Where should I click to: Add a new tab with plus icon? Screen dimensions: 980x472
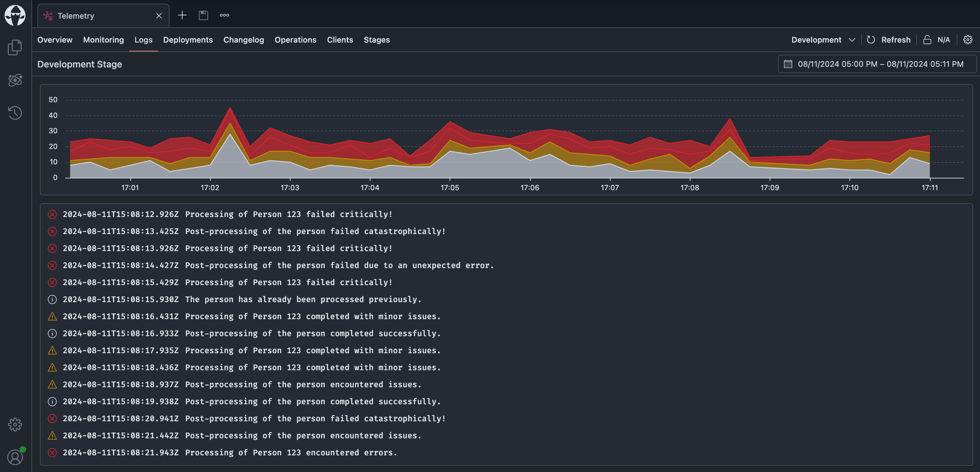click(x=182, y=15)
